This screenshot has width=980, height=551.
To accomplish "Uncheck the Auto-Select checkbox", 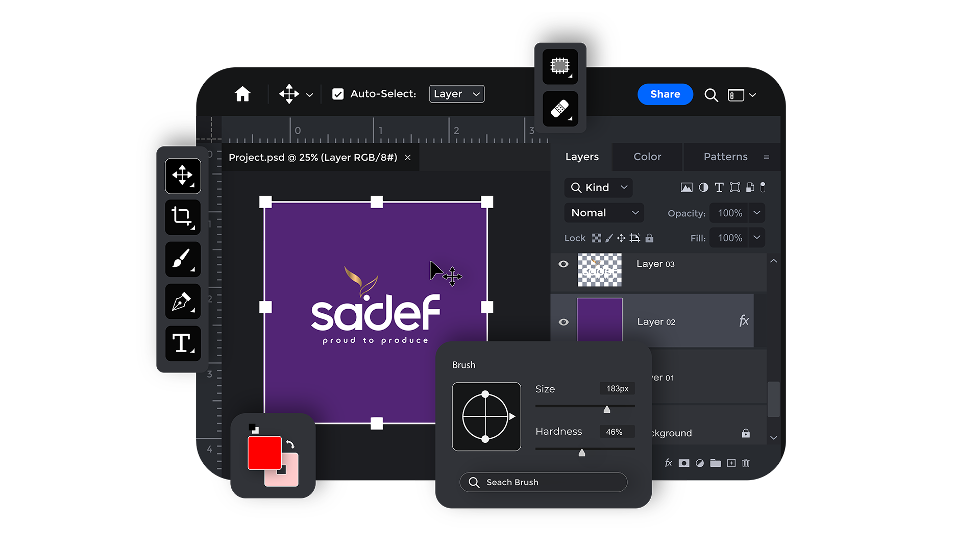I will pyautogui.click(x=338, y=94).
